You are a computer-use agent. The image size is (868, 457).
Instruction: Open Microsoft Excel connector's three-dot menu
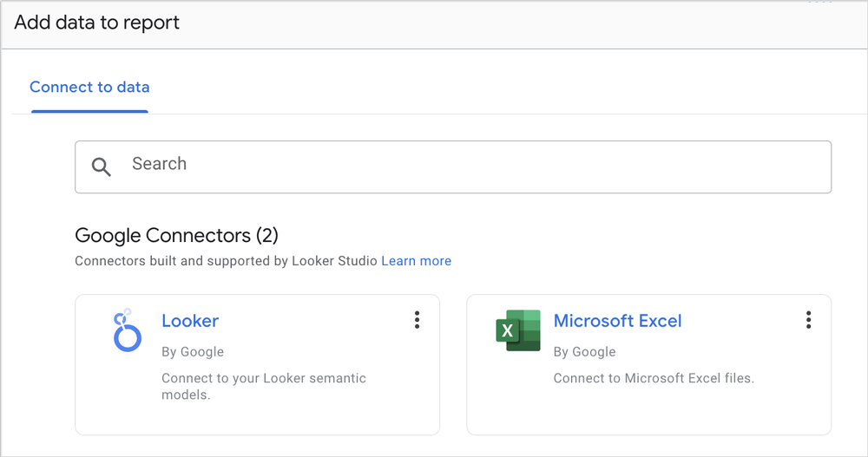point(808,320)
